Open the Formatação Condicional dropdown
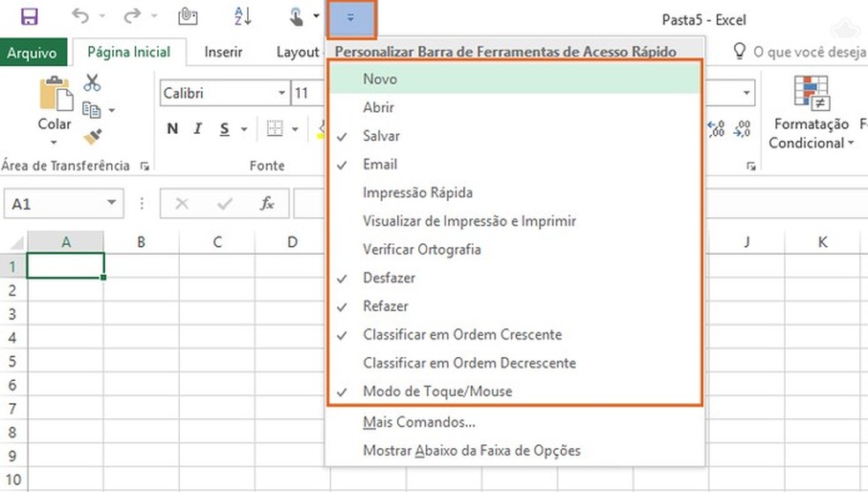 (x=810, y=133)
